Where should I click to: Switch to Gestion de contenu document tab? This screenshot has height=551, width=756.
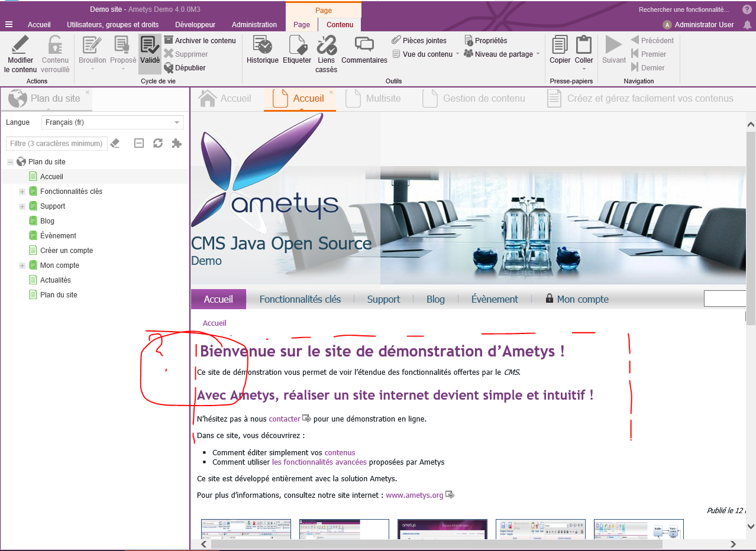click(x=474, y=99)
